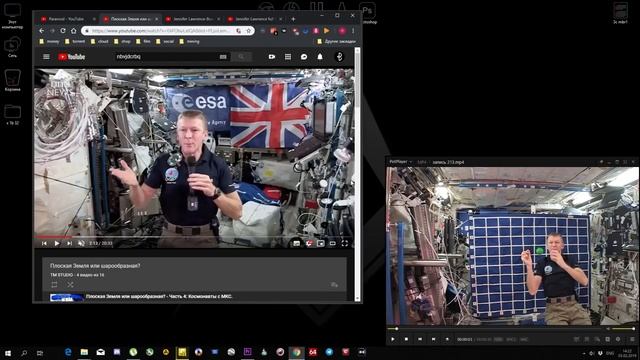Screen dimensions: 640x360
Task: Skip to next video in YouTube player
Action: [69, 243]
